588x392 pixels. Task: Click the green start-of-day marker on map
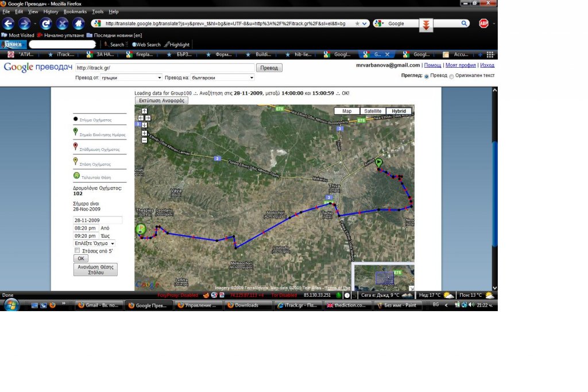379,163
